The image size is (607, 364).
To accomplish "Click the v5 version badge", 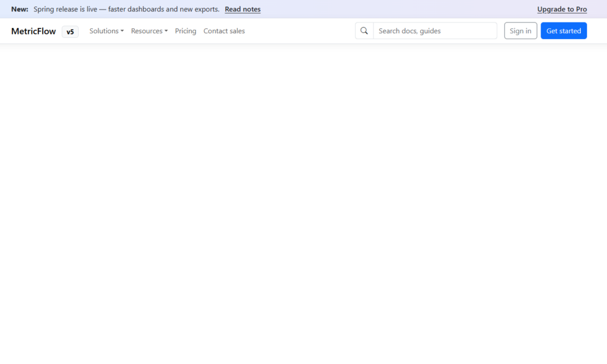I will [70, 31].
